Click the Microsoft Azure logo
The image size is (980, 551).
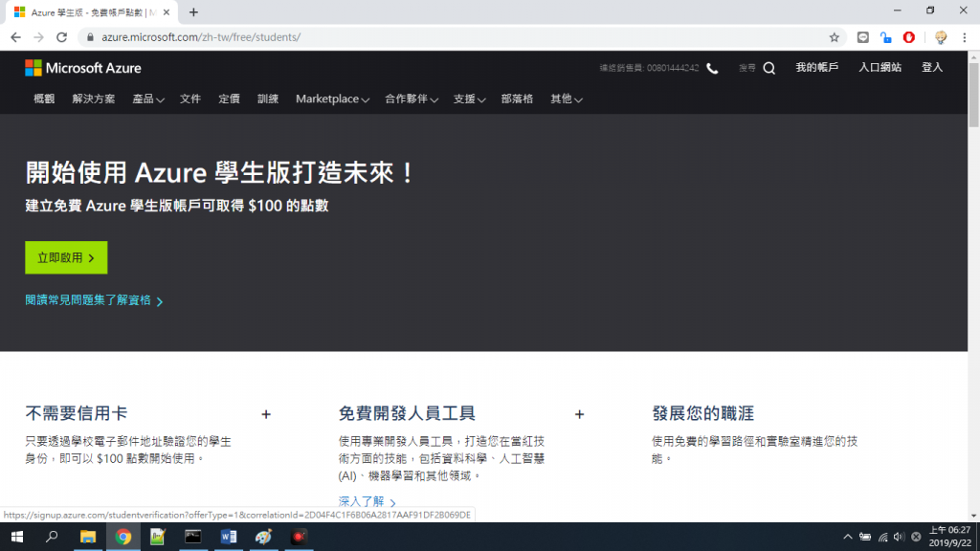coord(83,68)
